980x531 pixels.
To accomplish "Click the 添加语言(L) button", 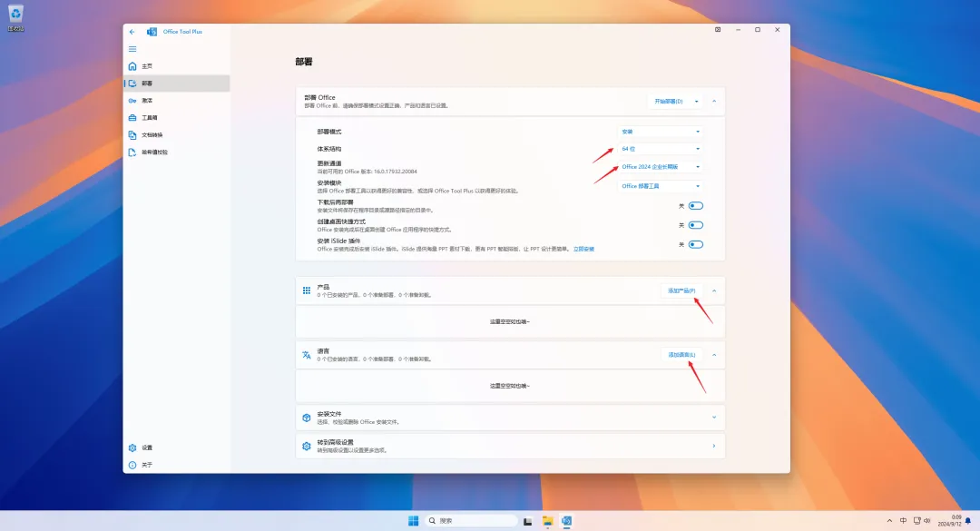I will (681, 355).
